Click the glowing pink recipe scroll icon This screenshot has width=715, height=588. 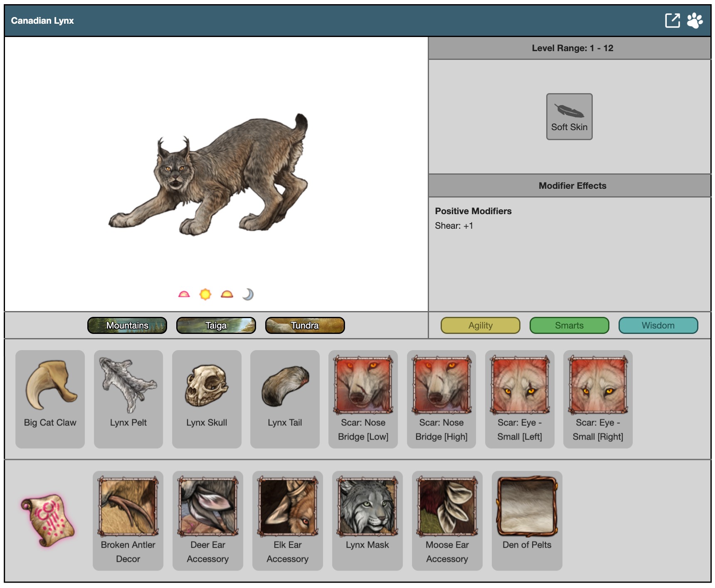pyautogui.click(x=48, y=520)
